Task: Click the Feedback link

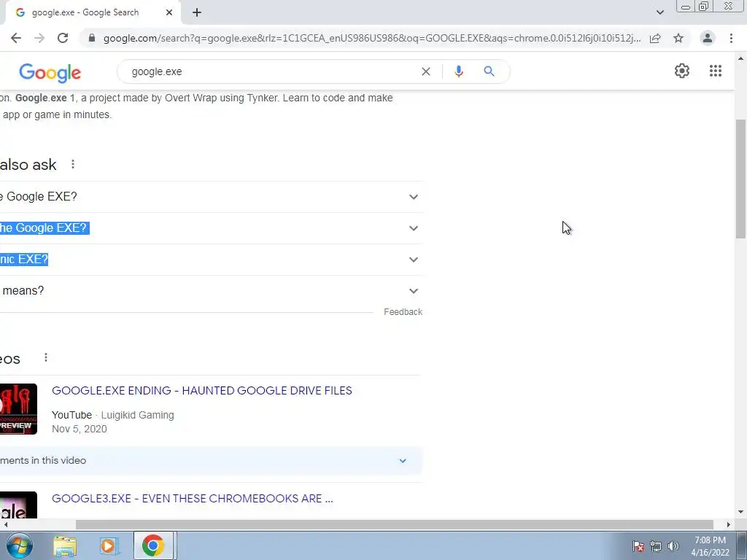Action: (x=403, y=312)
